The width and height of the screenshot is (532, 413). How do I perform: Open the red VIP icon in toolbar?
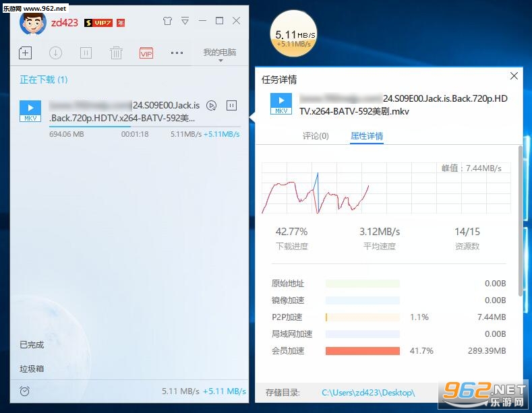pos(146,53)
